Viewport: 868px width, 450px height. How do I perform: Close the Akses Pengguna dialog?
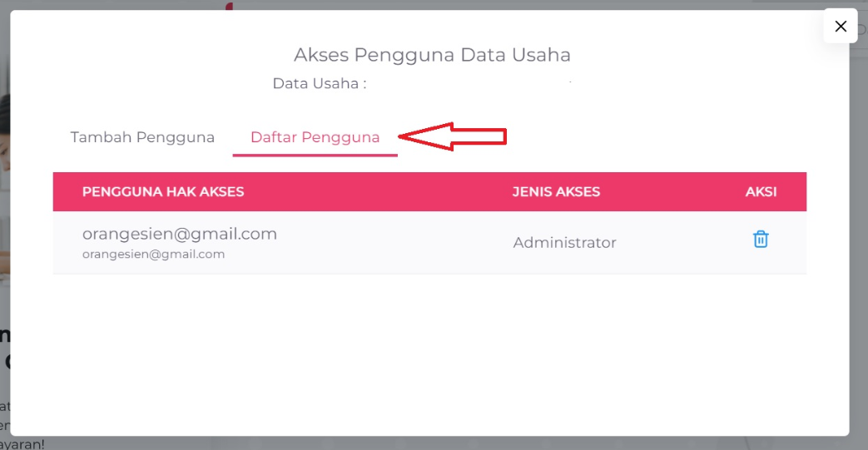click(x=841, y=27)
